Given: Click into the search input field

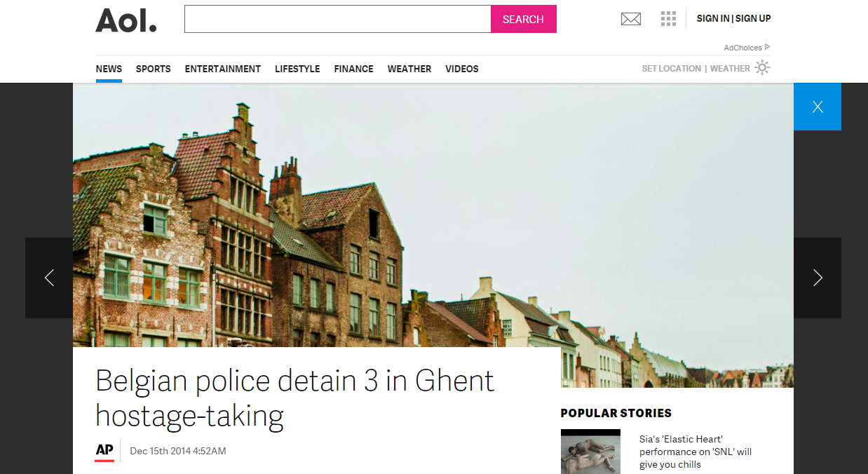Looking at the screenshot, I should click(x=338, y=19).
